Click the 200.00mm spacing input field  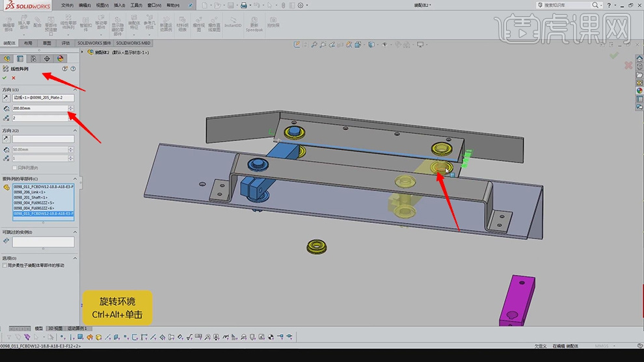coord(39,108)
